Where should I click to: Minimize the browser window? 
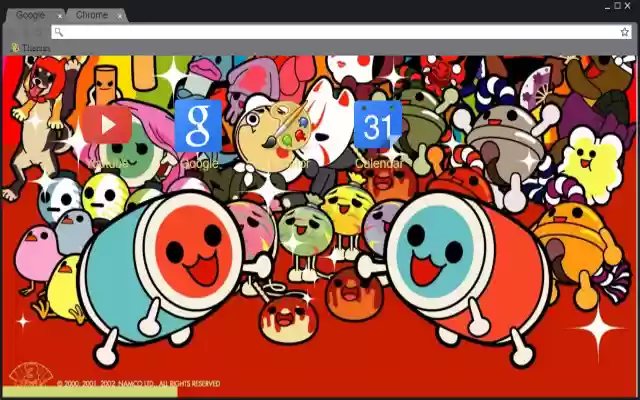coord(608,6)
